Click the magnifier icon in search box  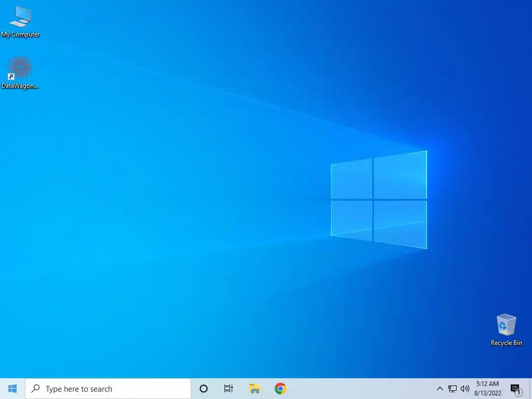tap(35, 389)
